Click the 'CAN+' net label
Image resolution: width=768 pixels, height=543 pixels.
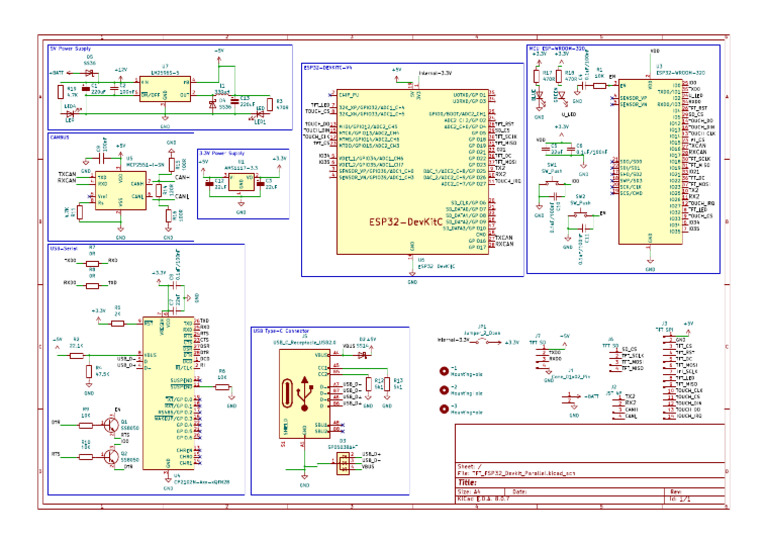coord(182,177)
